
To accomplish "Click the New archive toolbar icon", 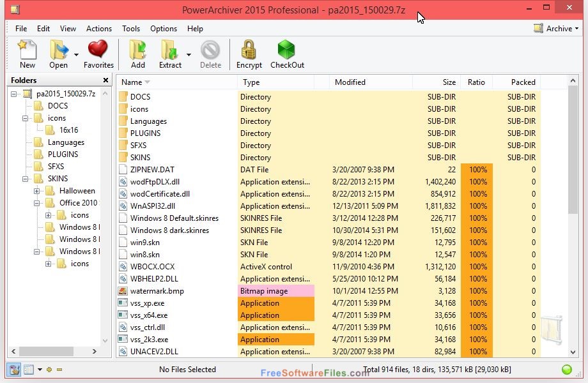I will point(27,50).
